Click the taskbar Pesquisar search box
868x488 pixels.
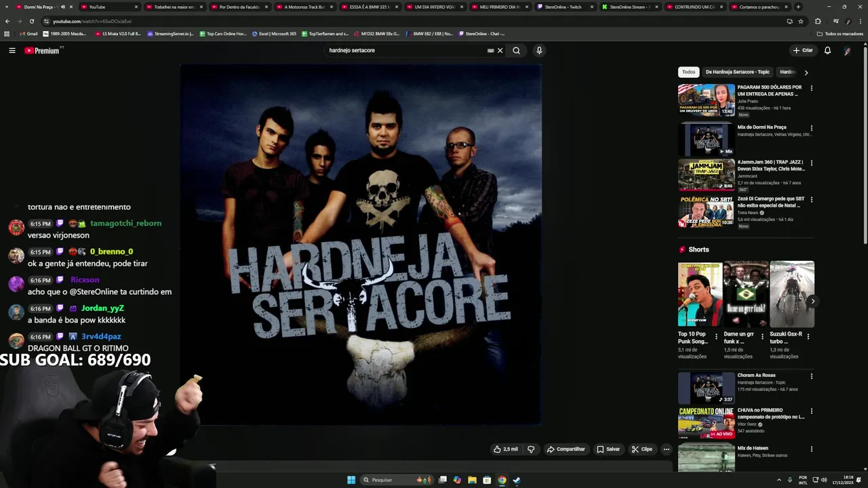click(x=398, y=480)
